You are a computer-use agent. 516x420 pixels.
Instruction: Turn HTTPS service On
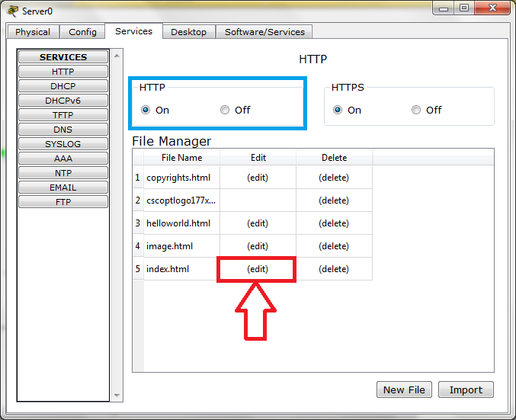338,110
